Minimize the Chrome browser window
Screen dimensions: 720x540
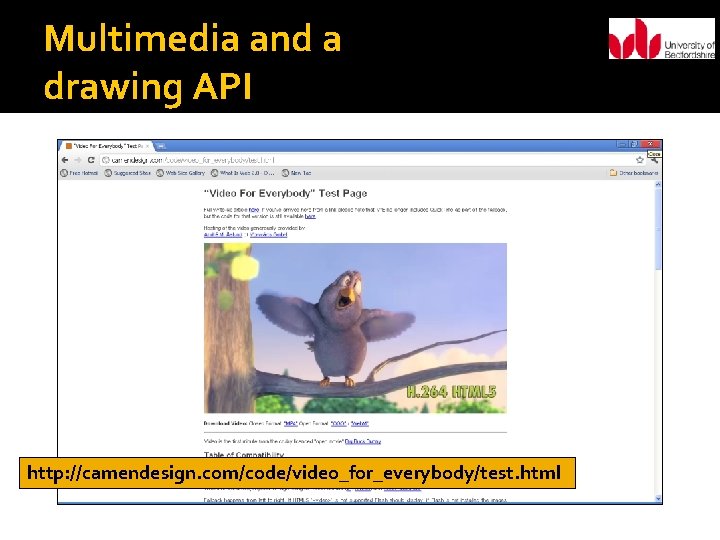623,144
